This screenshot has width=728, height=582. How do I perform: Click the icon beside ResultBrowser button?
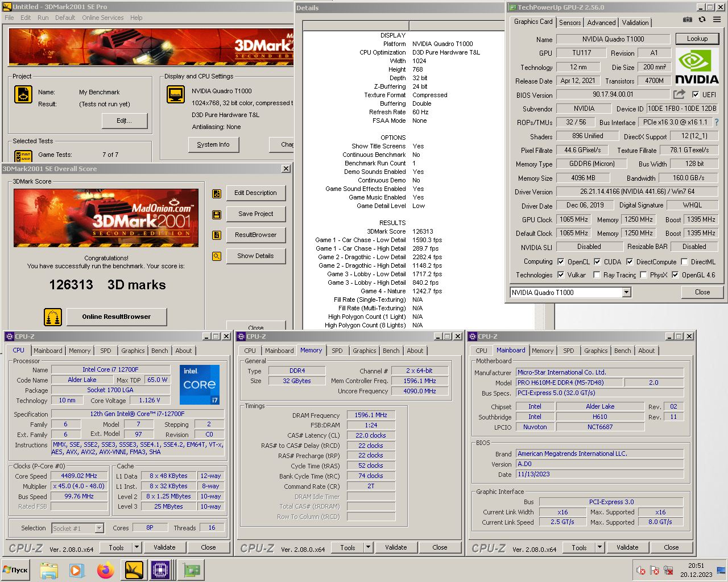217,235
